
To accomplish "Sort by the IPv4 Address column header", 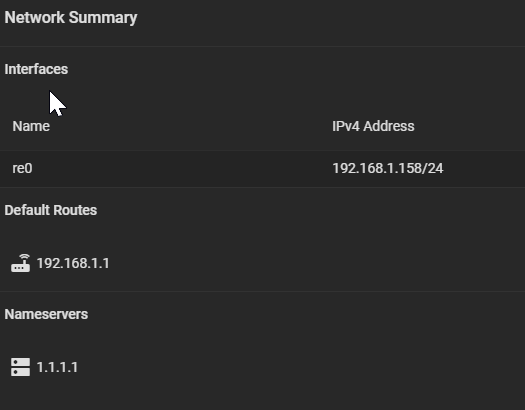I will coord(373,126).
